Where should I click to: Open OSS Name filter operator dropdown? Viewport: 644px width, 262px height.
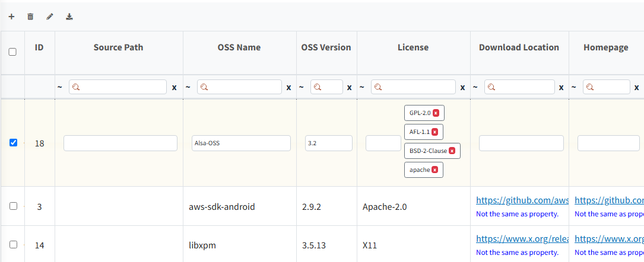[188, 87]
